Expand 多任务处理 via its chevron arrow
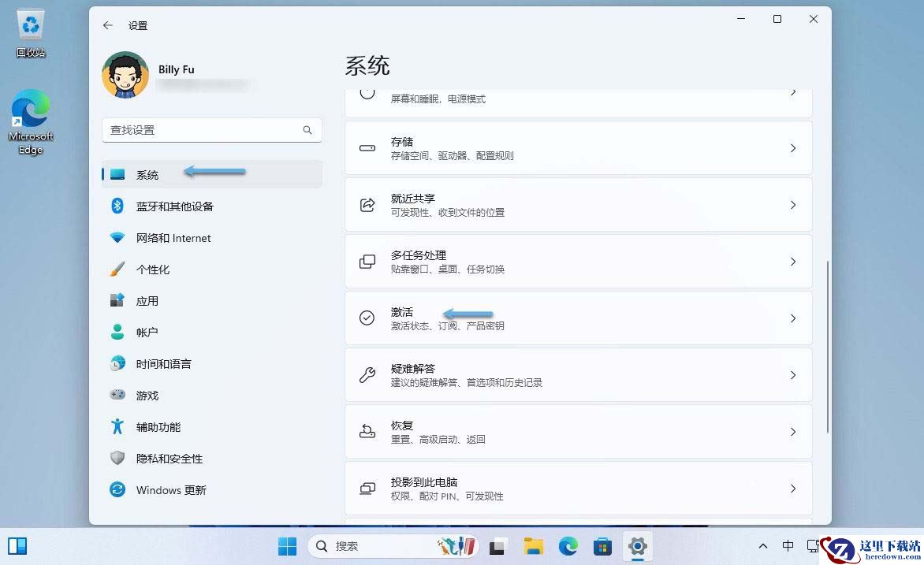Image resolution: width=924 pixels, height=565 pixels. (x=793, y=262)
